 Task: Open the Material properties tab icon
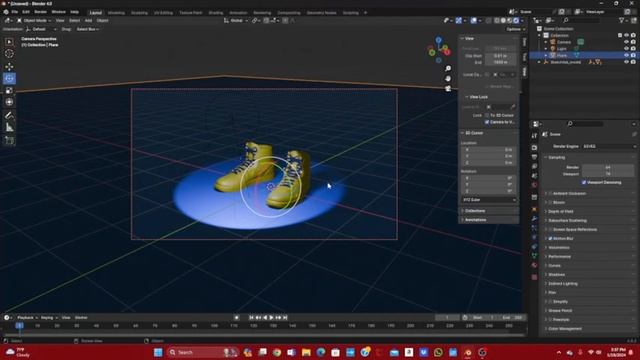tap(535, 265)
